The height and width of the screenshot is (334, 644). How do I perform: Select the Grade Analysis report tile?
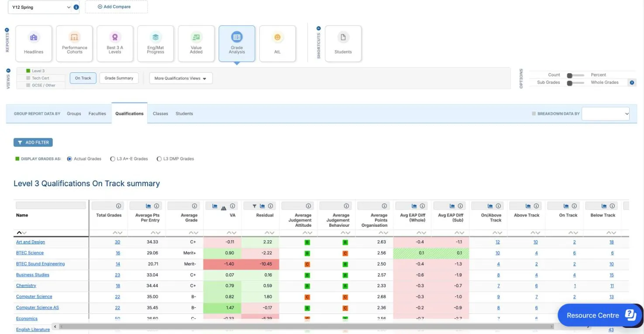point(237,44)
